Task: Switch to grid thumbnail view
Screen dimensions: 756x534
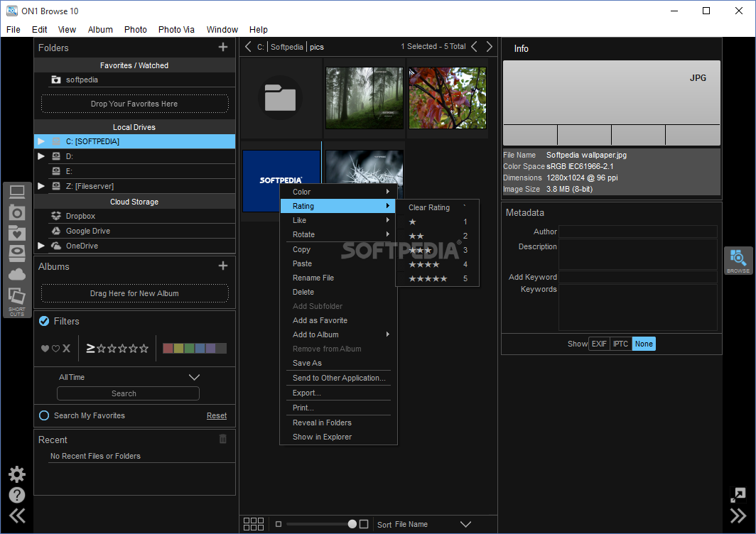Action: (254, 524)
